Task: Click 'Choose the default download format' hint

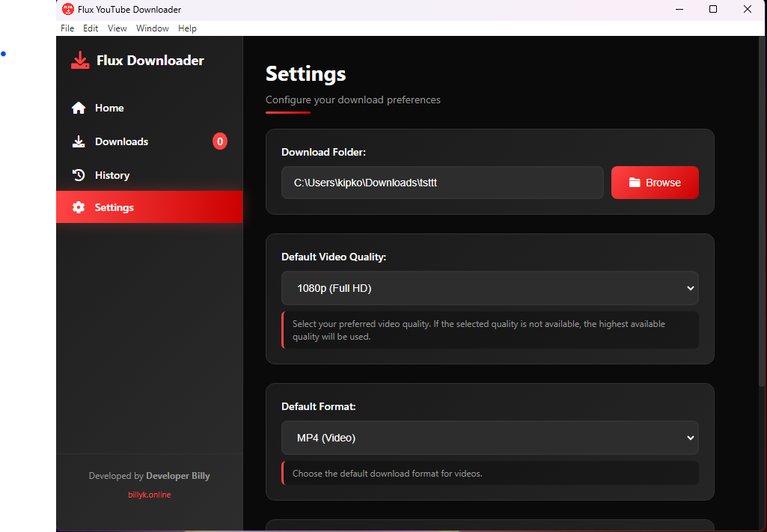Action: [x=388, y=474]
